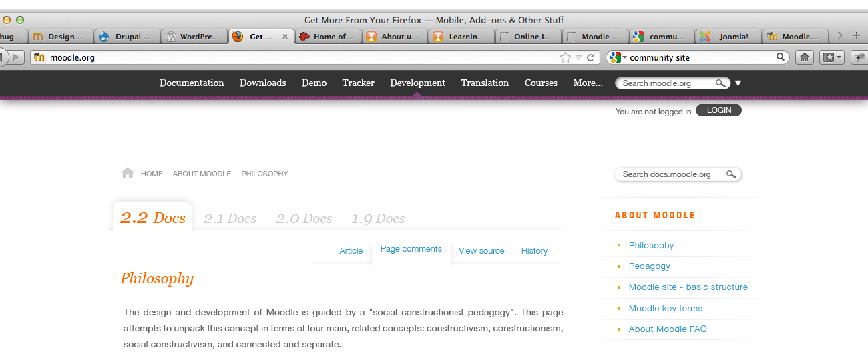Open the Page comments tab
This screenshot has width=868, height=362.
tap(411, 249)
